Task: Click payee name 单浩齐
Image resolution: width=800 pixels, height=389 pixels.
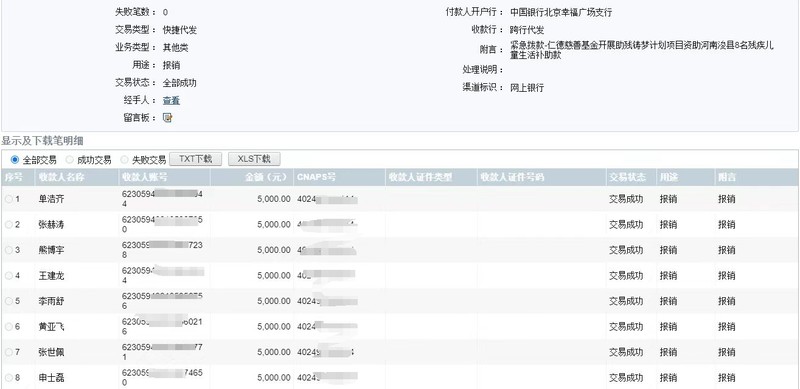Action: (51, 199)
